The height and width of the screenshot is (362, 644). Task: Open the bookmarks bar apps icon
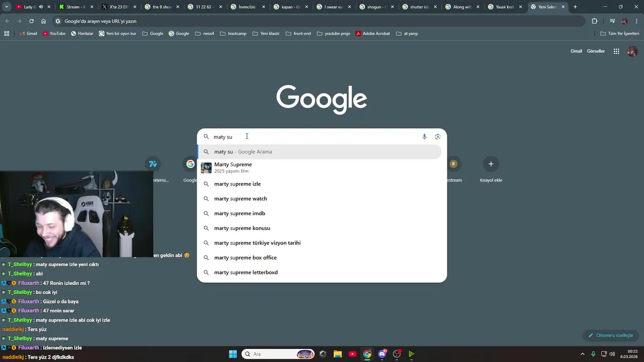tap(7, 34)
